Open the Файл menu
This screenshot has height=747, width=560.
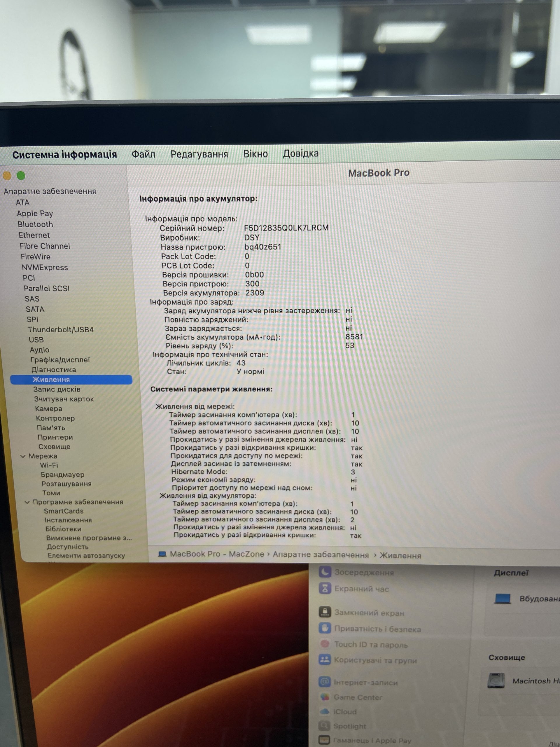pyautogui.click(x=143, y=154)
